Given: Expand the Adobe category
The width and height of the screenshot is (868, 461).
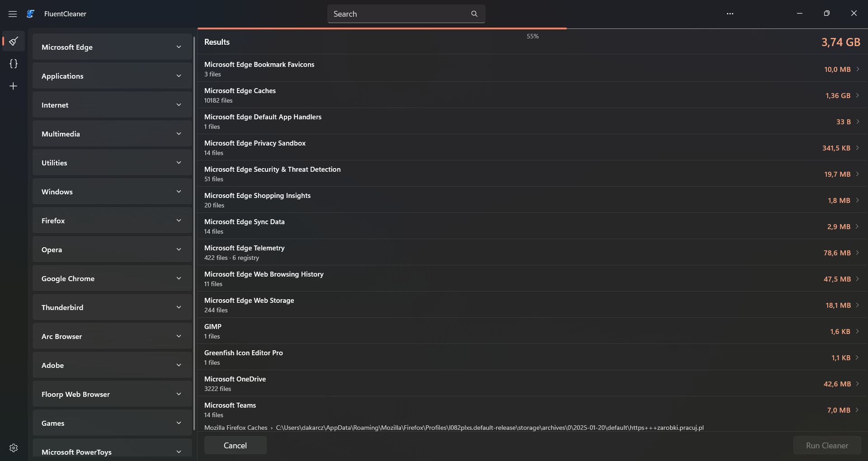Looking at the screenshot, I should tap(112, 365).
